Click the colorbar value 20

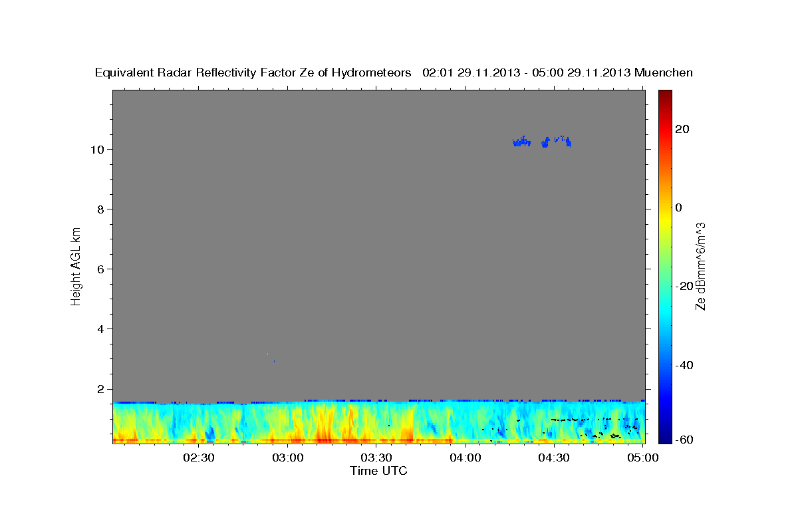point(682,129)
